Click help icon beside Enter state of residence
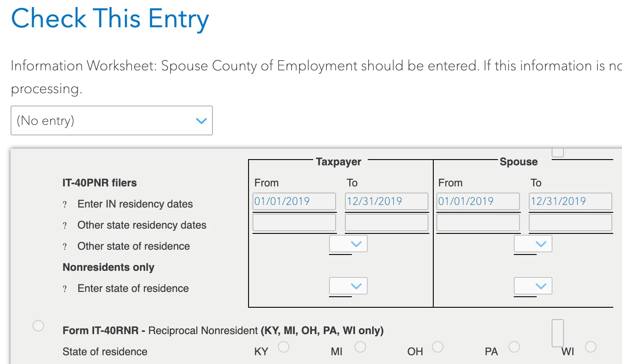The height and width of the screenshot is (364, 622). (65, 289)
